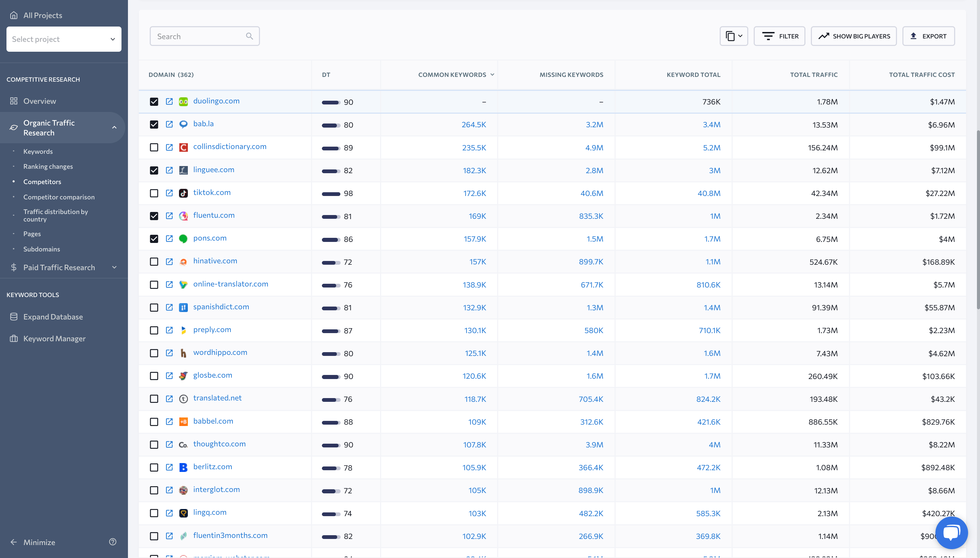Click the DOMAIN column header
Screen dimensions: 980x558
[x=171, y=75]
